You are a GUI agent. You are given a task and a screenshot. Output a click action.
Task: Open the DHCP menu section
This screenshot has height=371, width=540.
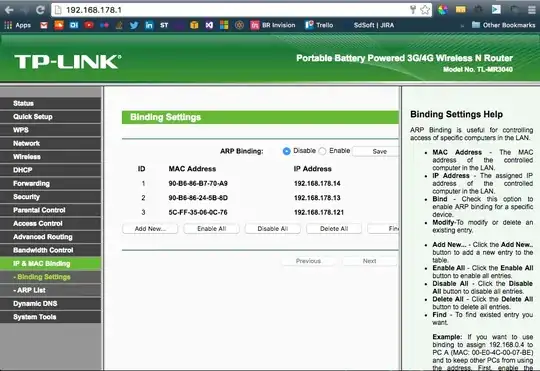(51, 170)
